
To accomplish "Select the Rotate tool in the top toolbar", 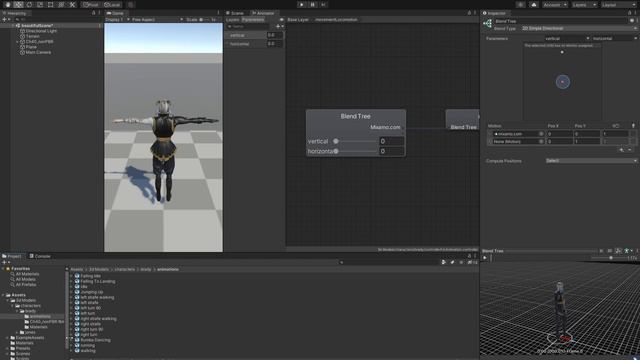I will pyautogui.click(x=29, y=4).
